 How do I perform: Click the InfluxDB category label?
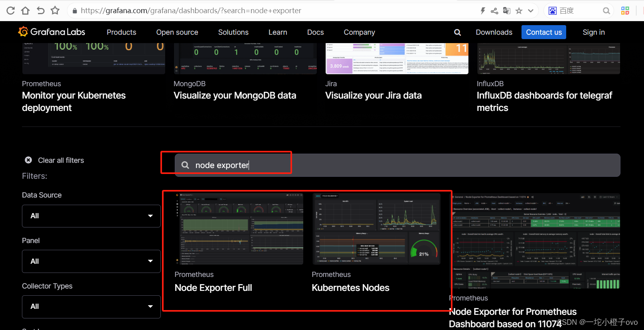490,84
